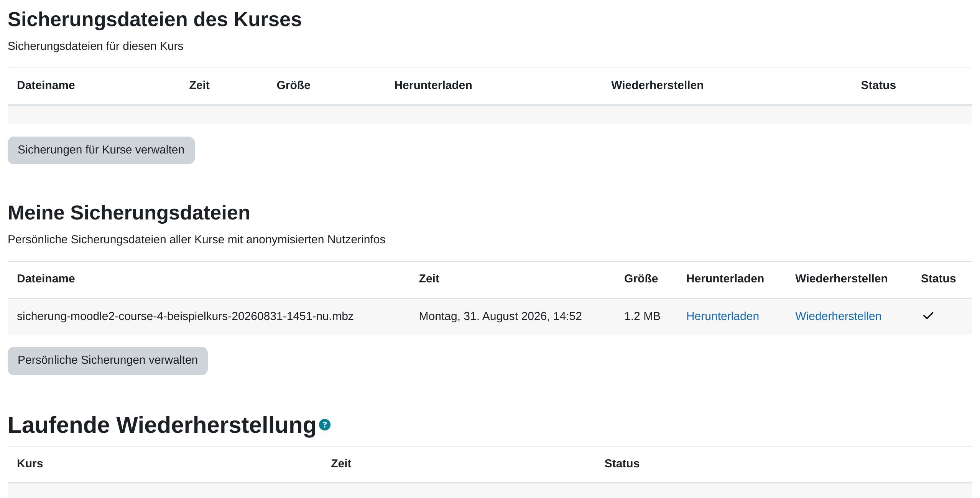Click Status header in course backups table
Image resolution: width=980 pixels, height=498 pixels.
[878, 85]
